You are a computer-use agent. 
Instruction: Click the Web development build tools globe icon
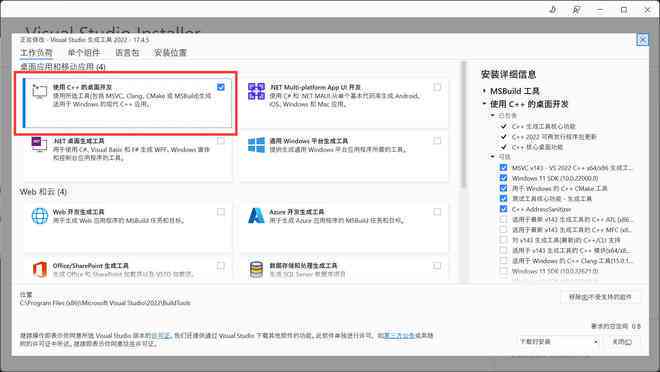(40, 215)
